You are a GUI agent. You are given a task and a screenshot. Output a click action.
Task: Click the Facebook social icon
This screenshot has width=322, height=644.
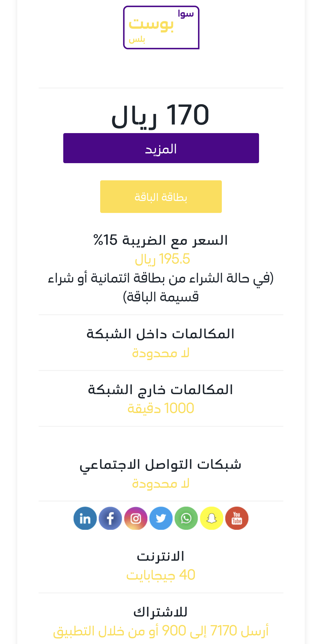(x=110, y=518)
